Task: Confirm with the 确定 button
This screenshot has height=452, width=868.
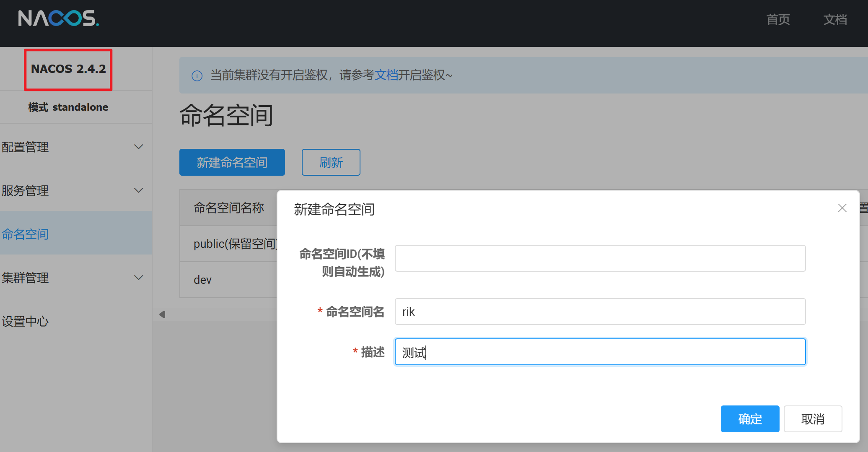Action: (750, 419)
